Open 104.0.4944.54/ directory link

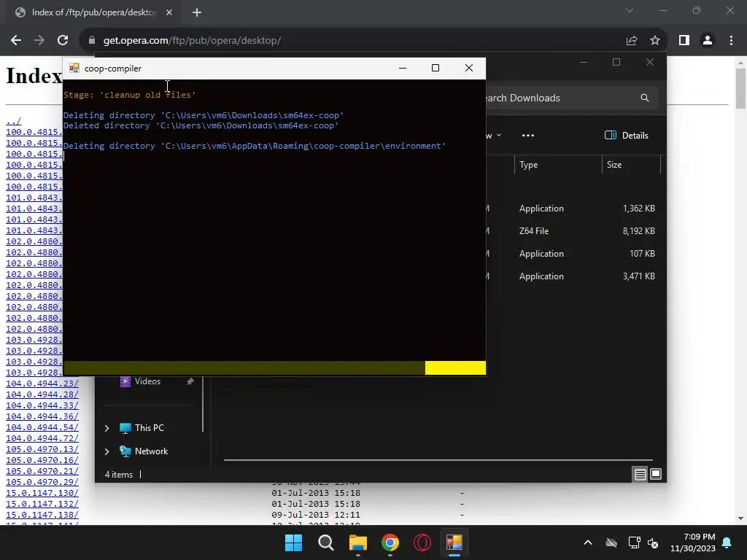(x=42, y=427)
